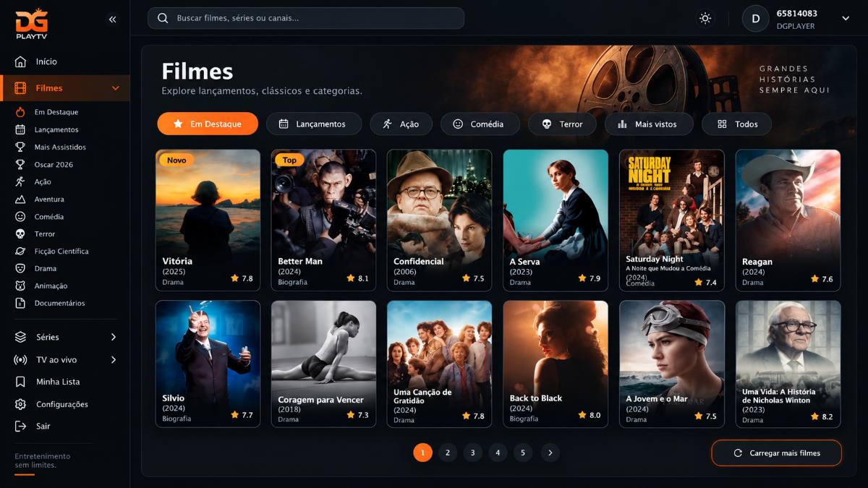Screen dimensions: 868x488
Task: Open the Coragem para Vencer card
Action: point(323,364)
